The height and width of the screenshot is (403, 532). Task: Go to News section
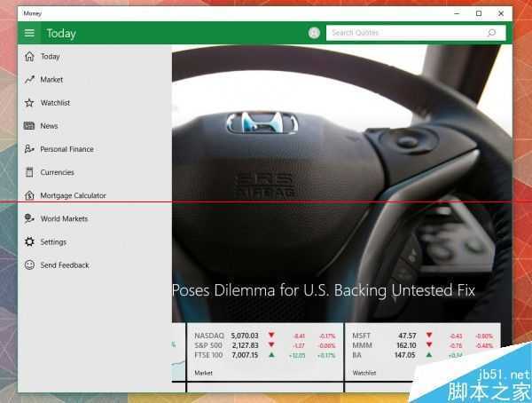[x=95, y=126]
